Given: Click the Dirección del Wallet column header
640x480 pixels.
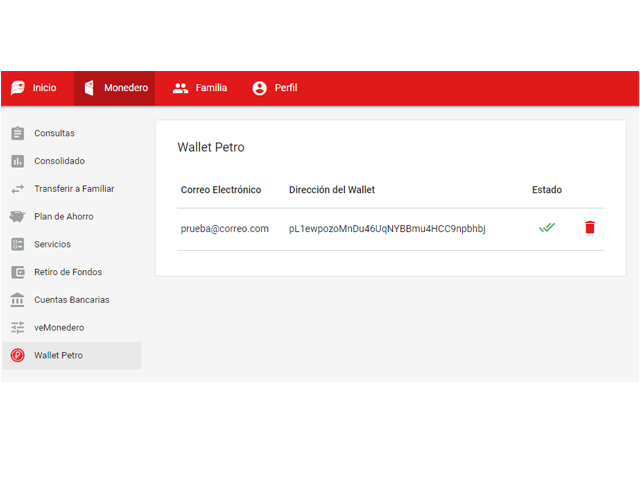Looking at the screenshot, I should (332, 190).
